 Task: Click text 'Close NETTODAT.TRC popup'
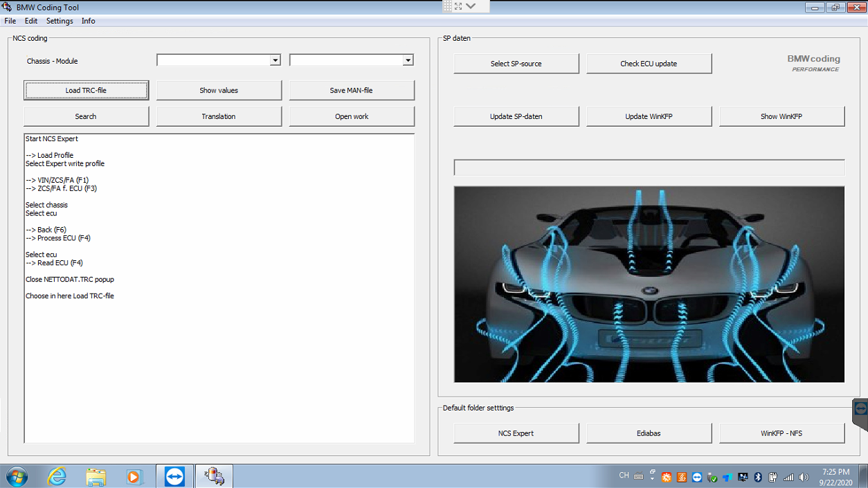(x=70, y=280)
